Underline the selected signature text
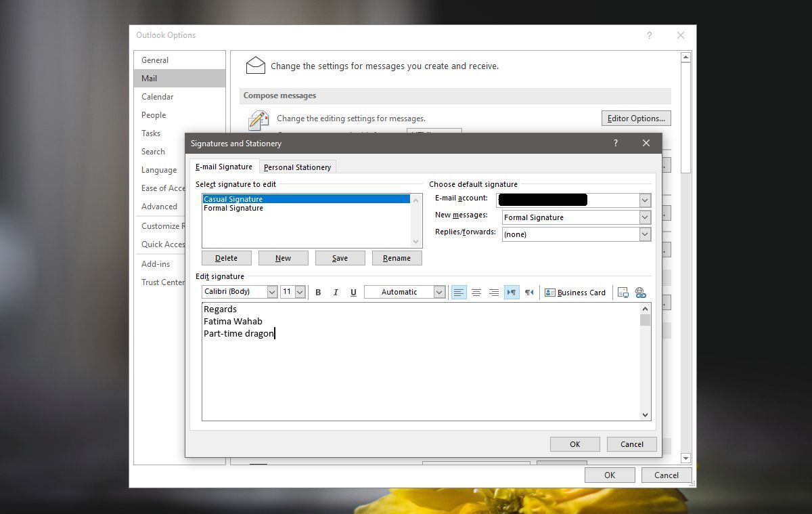The height and width of the screenshot is (514, 812). click(353, 292)
